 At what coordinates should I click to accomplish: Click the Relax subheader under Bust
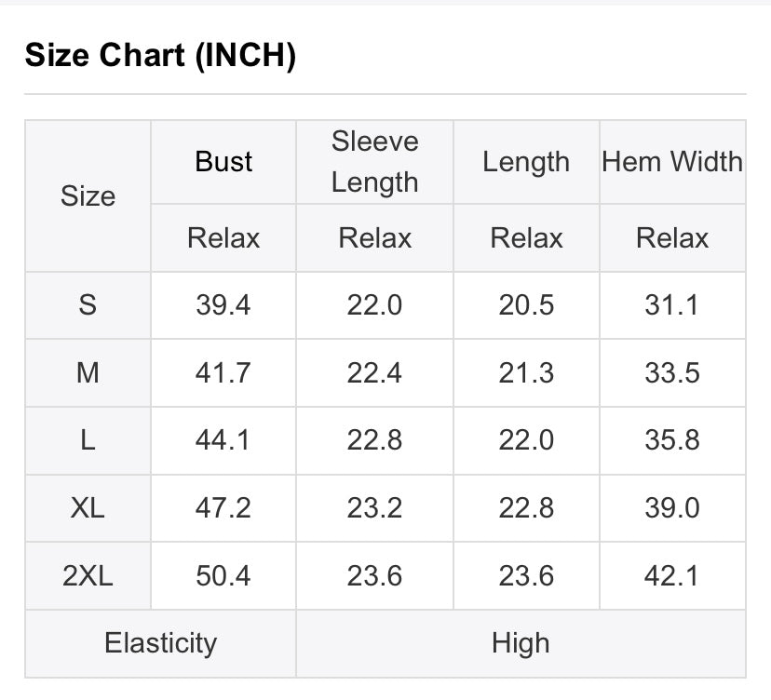coord(223,238)
